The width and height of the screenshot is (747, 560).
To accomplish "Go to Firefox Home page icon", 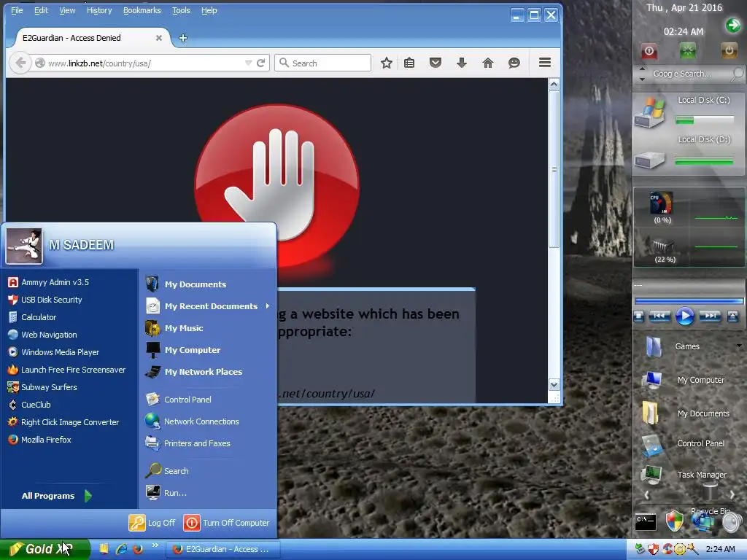I will pyautogui.click(x=488, y=63).
